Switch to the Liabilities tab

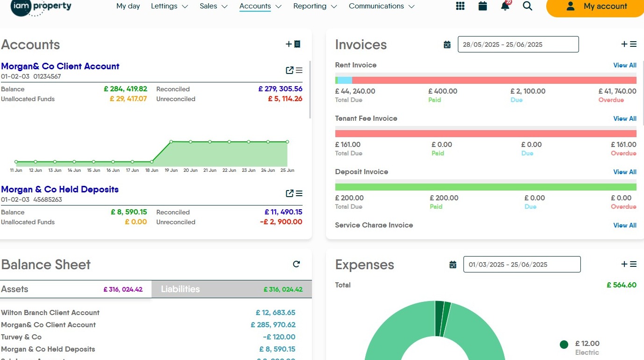click(232, 289)
